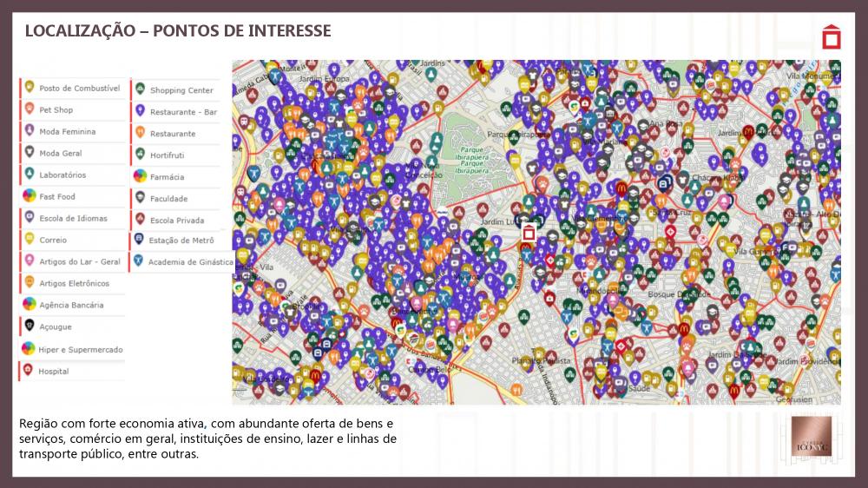
Task: Click the Estação de Metrô icon
Action: [139, 240]
